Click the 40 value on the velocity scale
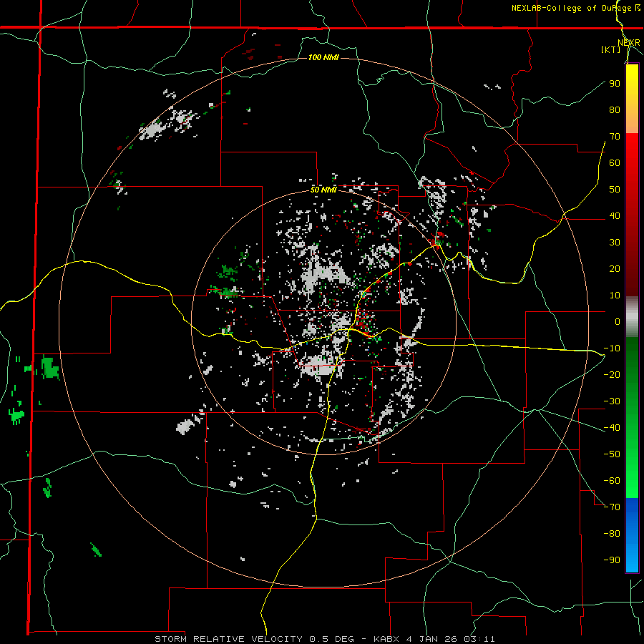Screen dimensions: 644x644 pyautogui.click(x=615, y=216)
